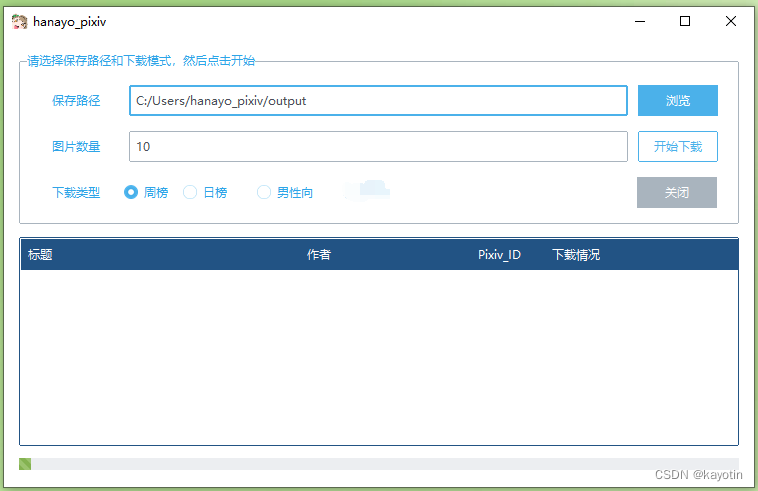This screenshot has width=758, height=491.
Task: Focus the 保存路径 save path field
Action: pyautogui.click(x=379, y=101)
